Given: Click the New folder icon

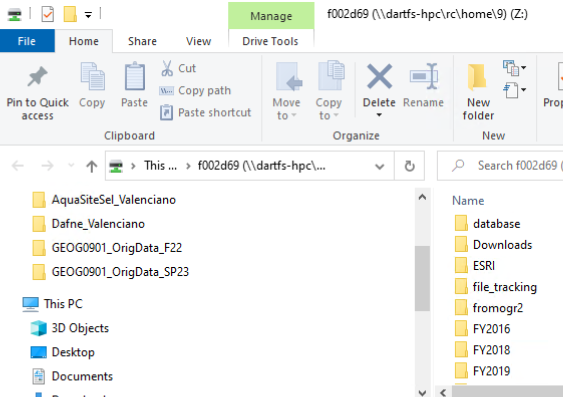Looking at the screenshot, I should tap(477, 76).
